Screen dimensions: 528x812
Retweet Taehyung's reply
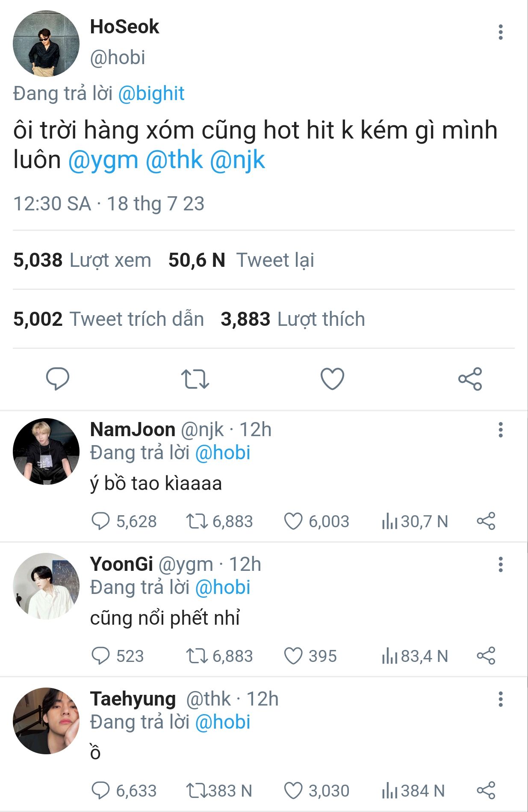pos(196,791)
